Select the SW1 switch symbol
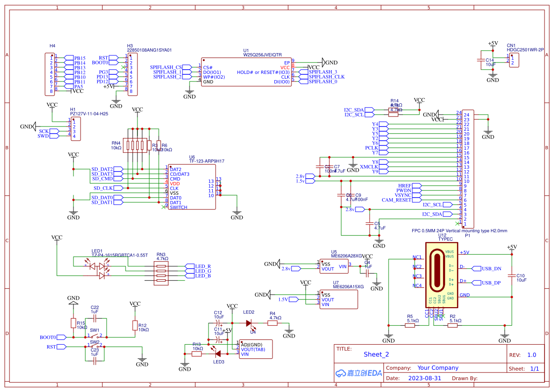Screen dimensions: 554x392 click(95, 336)
